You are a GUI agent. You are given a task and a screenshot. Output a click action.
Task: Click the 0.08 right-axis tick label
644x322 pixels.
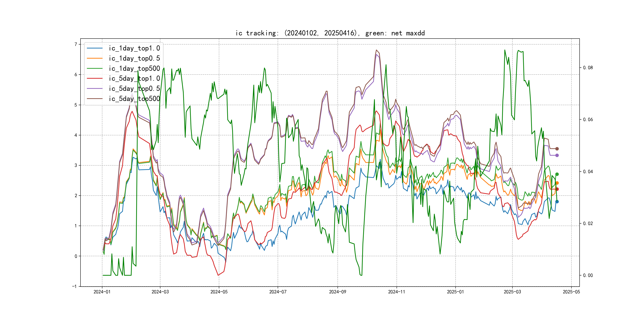(588, 68)
